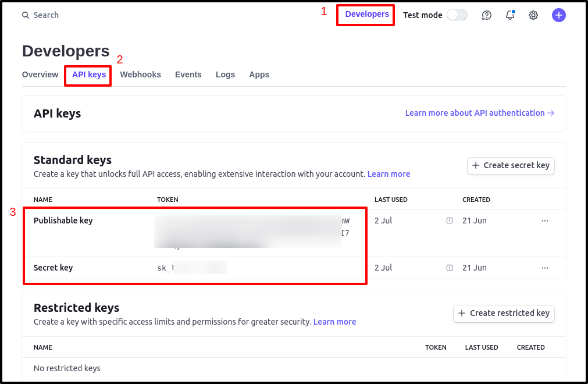The height and width of the screenshot is (384, 588).
Task: Click the Standard keys heading
Action: tap(73, 160)
